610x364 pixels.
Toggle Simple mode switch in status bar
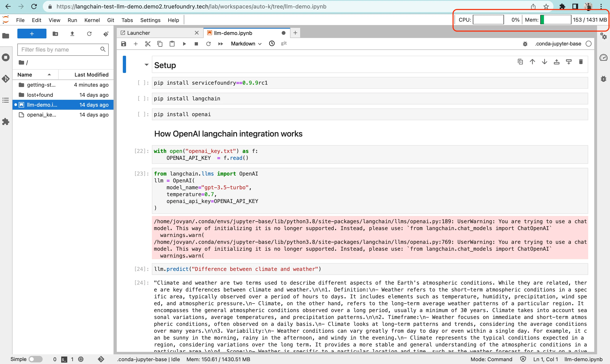pos(36,359)
